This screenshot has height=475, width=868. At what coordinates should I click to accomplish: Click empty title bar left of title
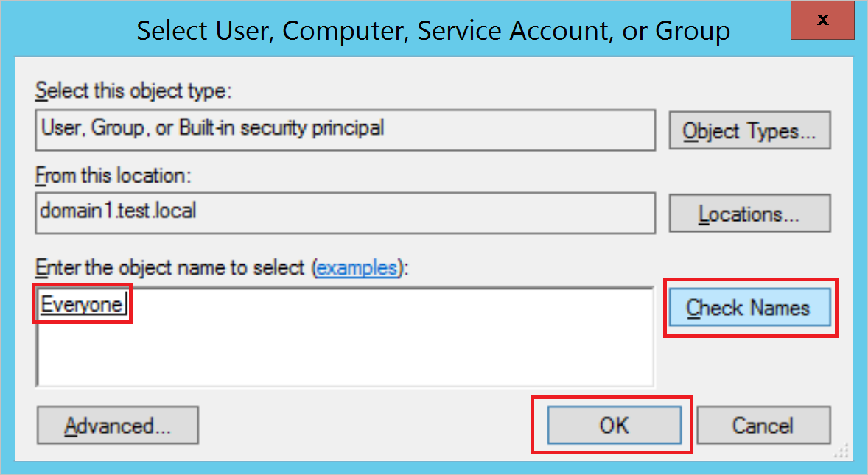pyautogui.click(x=66, y=31)
